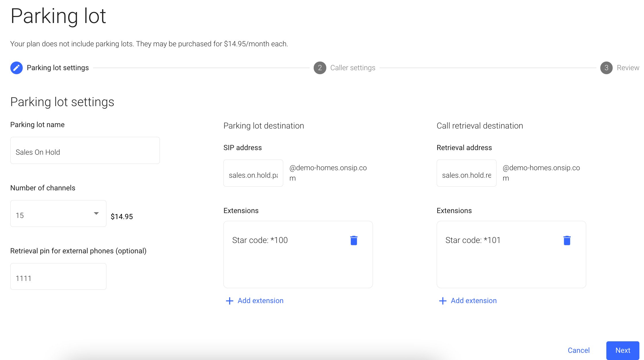Edit the Parking lot name field
Viewport: 644px width, 360px height.
(85, 152)
